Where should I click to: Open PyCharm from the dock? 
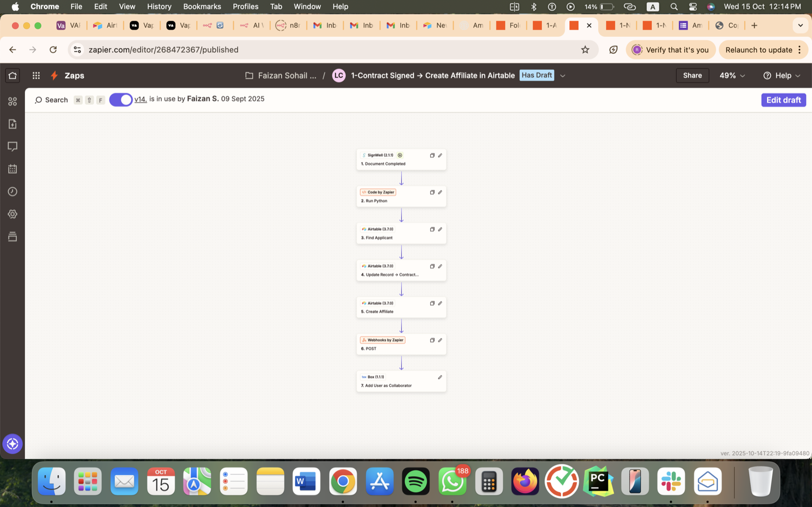coord(598,482)
